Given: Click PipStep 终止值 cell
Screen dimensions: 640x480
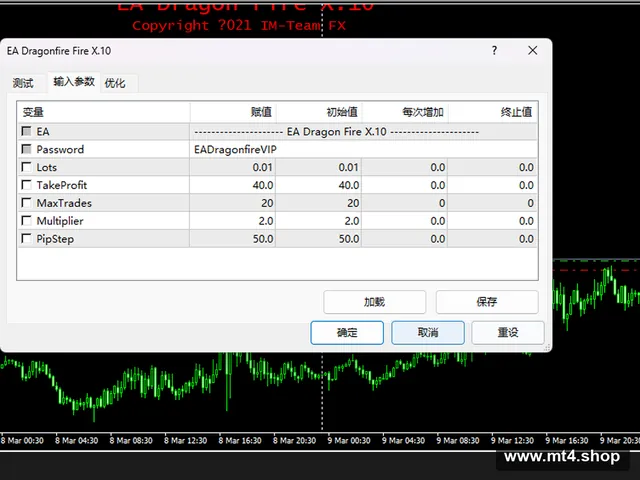Looking at the screenshot, I should pos(492,239).
